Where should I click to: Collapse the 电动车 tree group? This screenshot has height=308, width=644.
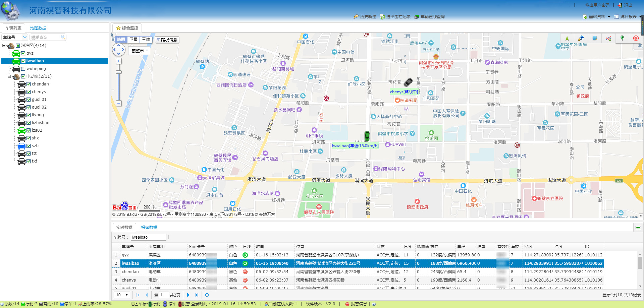tap(9, 76)
